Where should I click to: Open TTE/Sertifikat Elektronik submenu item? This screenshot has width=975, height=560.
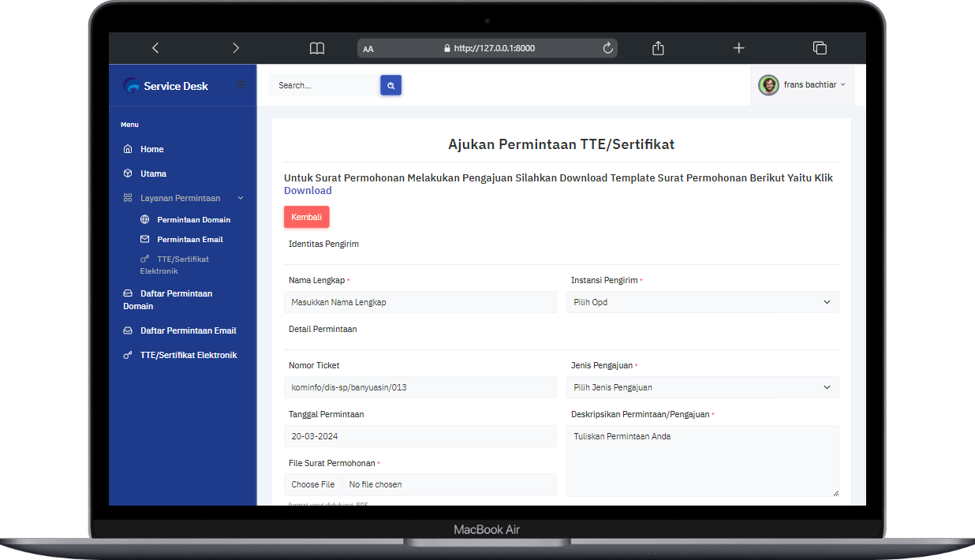175,265
